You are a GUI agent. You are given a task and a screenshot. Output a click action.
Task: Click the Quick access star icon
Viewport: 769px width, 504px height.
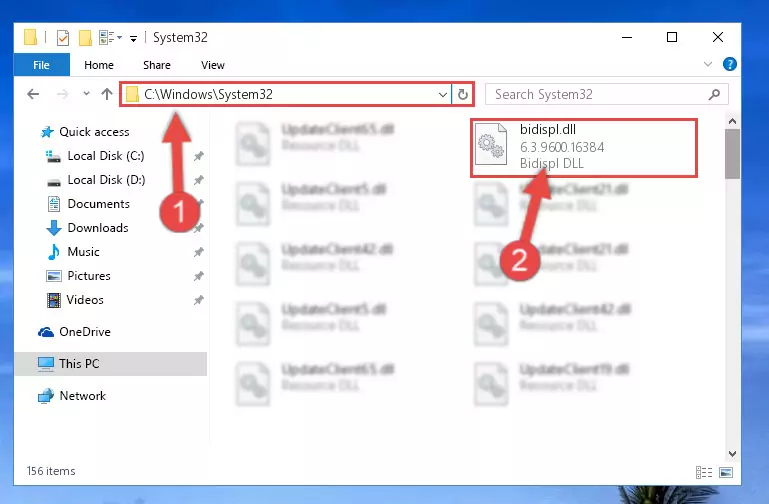coord(47,132)
